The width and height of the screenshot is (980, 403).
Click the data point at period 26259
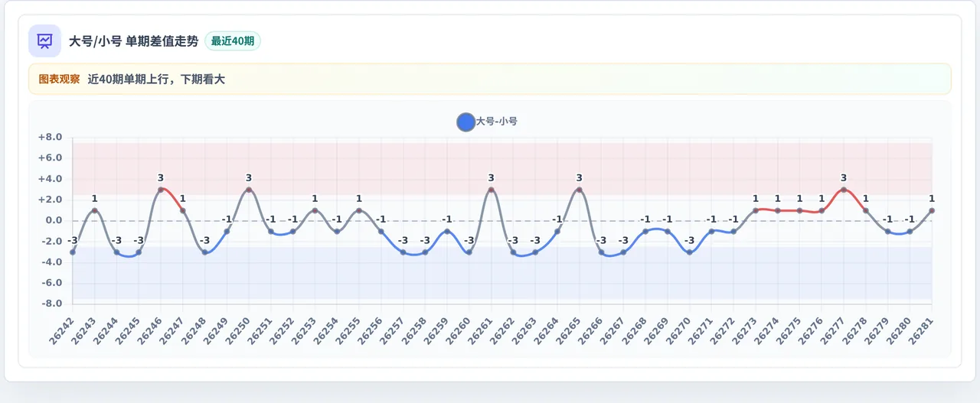(x=447, y=231)
